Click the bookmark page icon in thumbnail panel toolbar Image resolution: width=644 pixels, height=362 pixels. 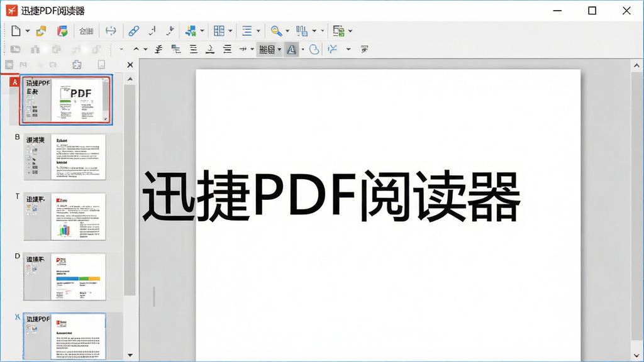pos(101,65)
